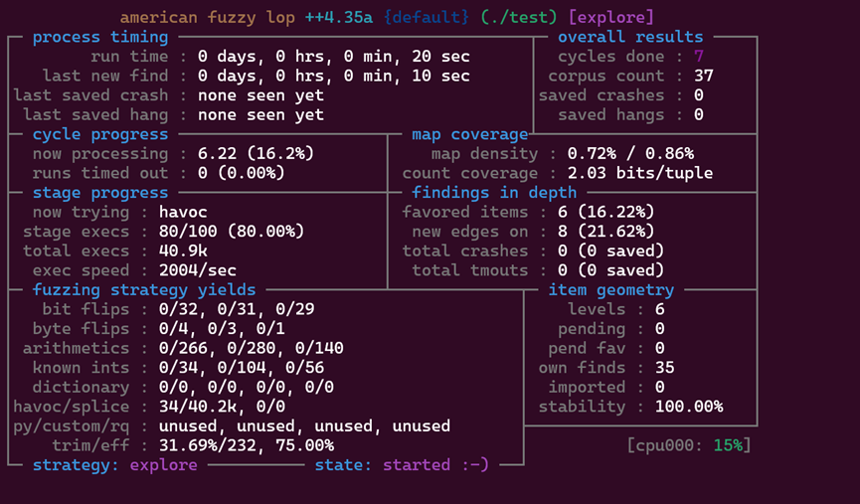Click the runs timed out value '0 (0.00%)'

click(x=242, y=173)
